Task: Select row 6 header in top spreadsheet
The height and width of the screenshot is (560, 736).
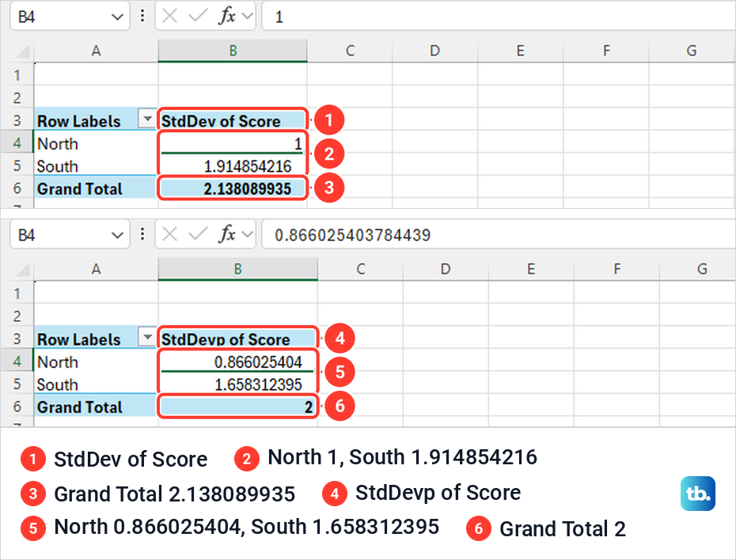Action: pyautogui.click(x=17, y=187)
